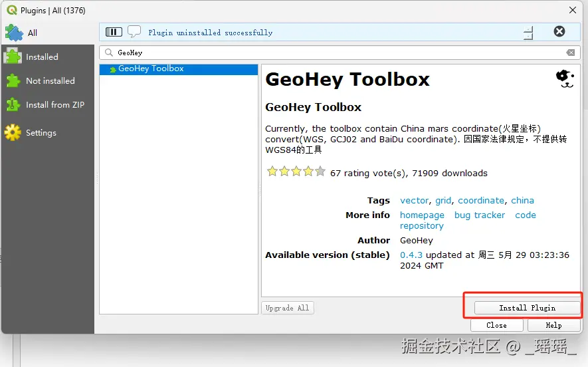Click the Install Plugin button

527,308
